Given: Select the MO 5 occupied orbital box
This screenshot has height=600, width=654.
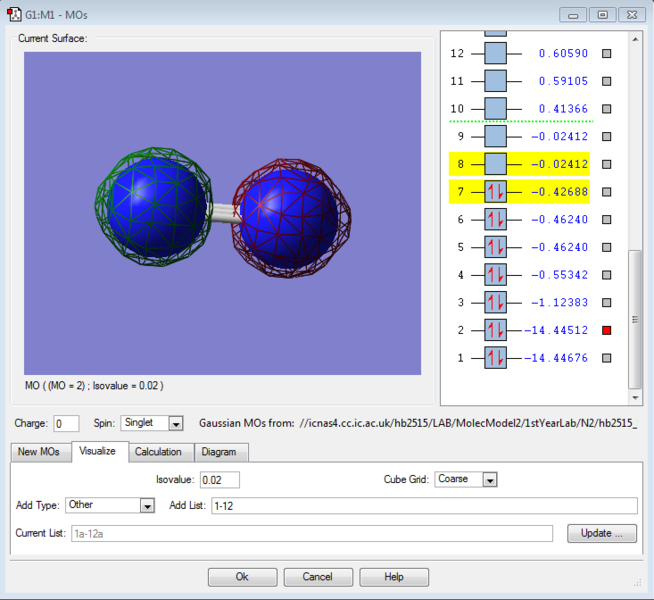Looking at the screenshot, I should 496,247.
